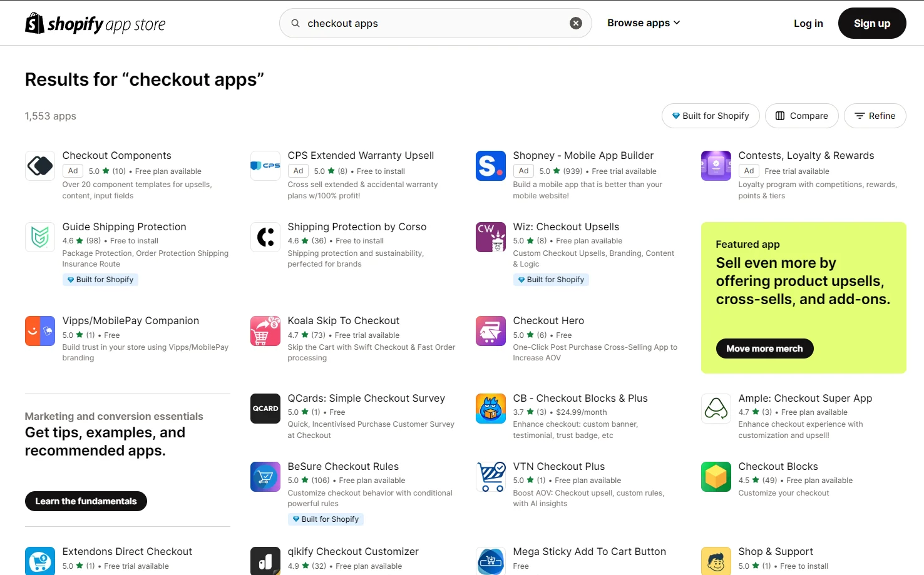Open Shopney - Mobile App Builder title
The image size is (924, 575).
click(x=583, y=155)
